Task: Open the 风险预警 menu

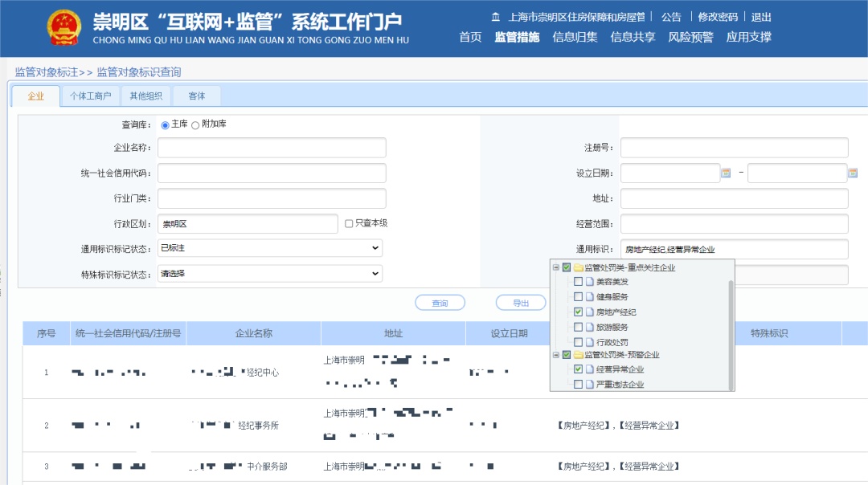Action: pos(690,37)
